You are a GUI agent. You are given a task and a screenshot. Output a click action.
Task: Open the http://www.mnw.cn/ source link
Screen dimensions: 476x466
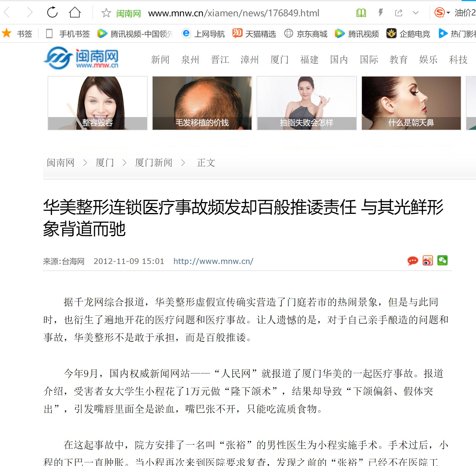coord(213,261)
